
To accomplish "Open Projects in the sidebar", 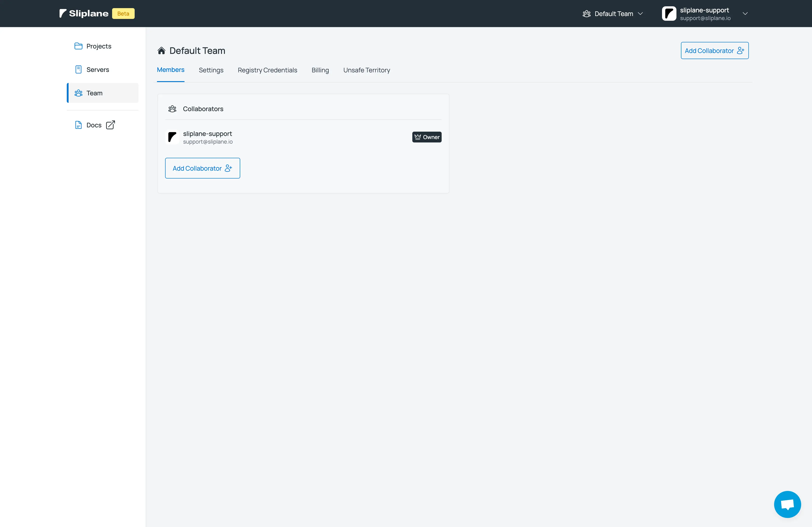I will tap(103, 46).
